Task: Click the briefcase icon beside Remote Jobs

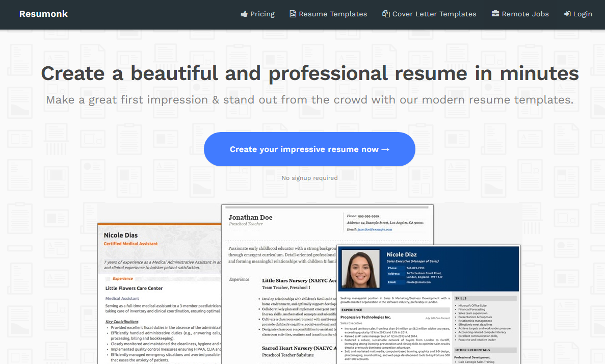Action: pyautogui.click(x=495, y=14)
